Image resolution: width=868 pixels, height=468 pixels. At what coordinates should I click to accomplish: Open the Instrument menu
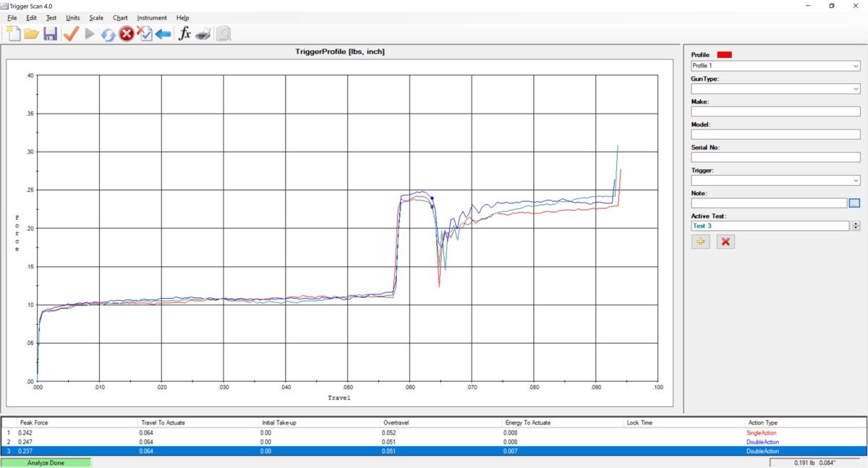pyautogui.click(x=151, y=17)
